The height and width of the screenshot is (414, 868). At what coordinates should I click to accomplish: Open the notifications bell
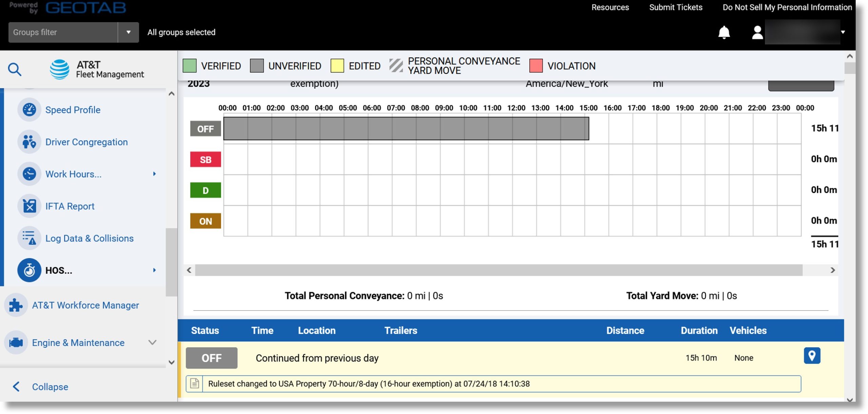pyautogui.click(x=724, y=32)
